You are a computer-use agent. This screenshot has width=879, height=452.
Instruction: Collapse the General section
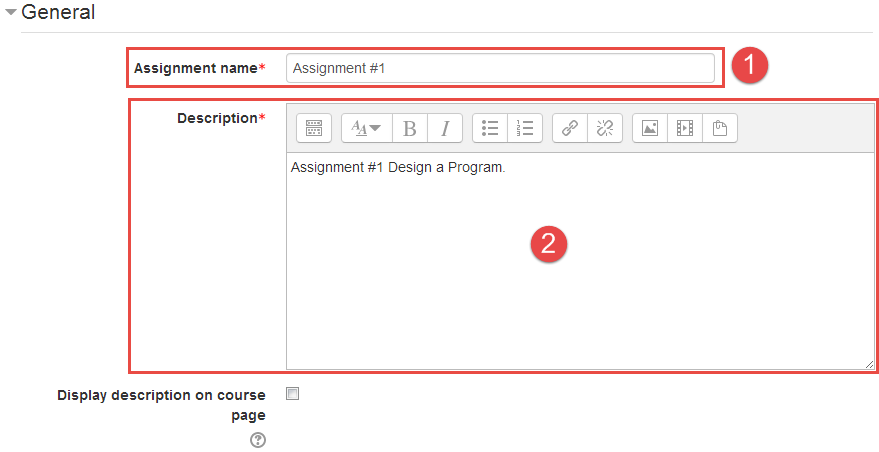pyautogui.click(x=11, y=13)
